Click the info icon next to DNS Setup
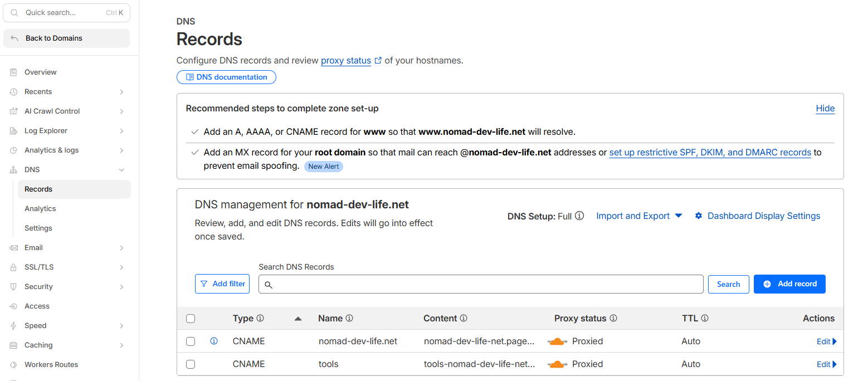The width and height of the screenshot is (868, 381). pyautogui.click(x=579, y=216)
